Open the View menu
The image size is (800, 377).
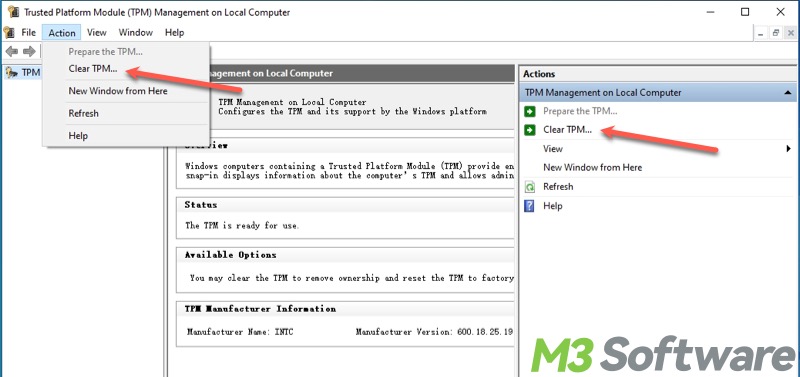coord(96,33)
